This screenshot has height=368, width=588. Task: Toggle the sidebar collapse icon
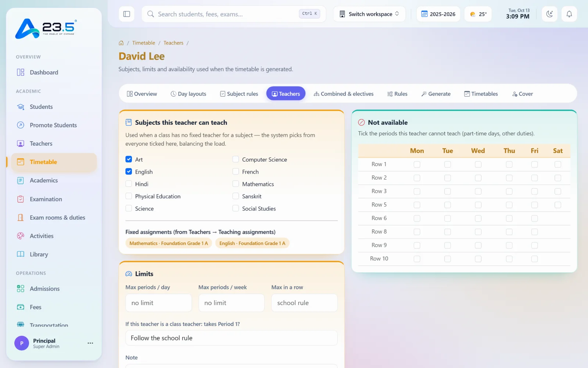point(126,14)
